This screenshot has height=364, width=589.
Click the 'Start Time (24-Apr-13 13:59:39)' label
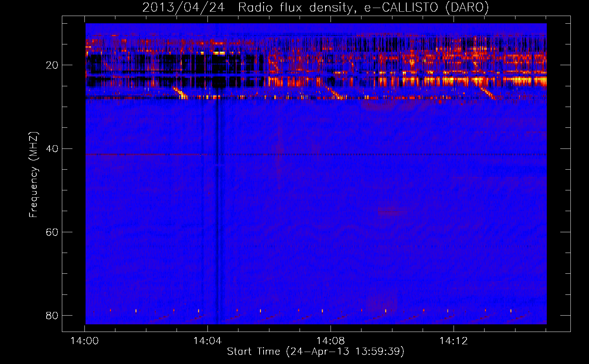pyautogui.click(x=316, y=352)
